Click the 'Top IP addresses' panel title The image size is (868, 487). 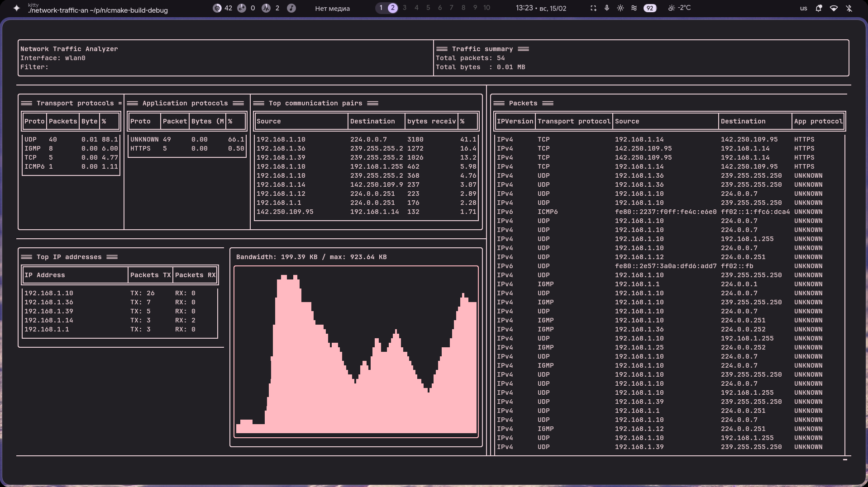pyautogui.click(x=69, y=257)
